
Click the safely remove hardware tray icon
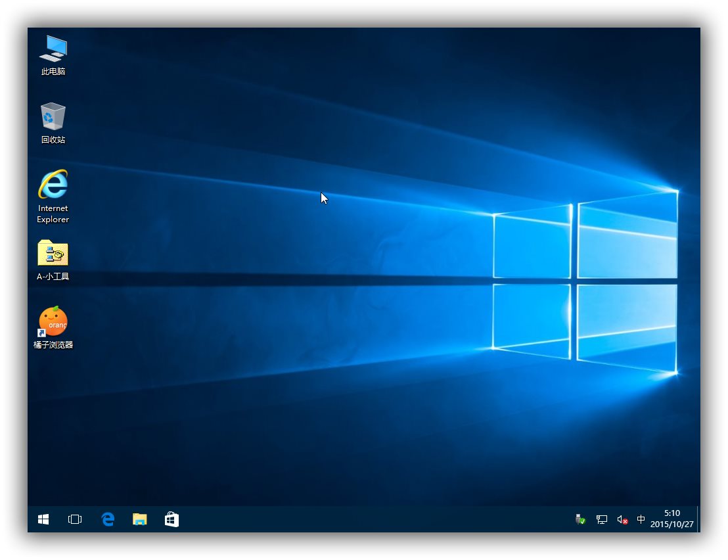pyautogui.click(x=580, y=519)
